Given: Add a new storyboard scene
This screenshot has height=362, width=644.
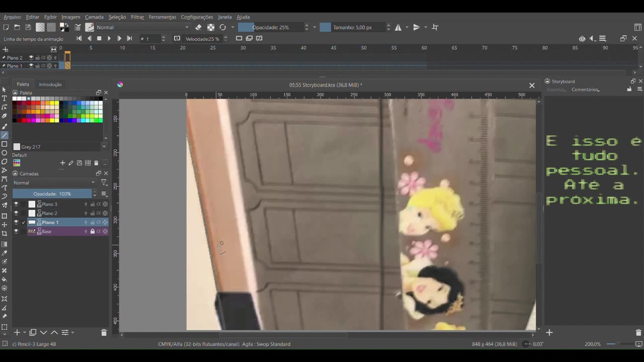Looking at the screenshot, I should (x=549, y=332).
